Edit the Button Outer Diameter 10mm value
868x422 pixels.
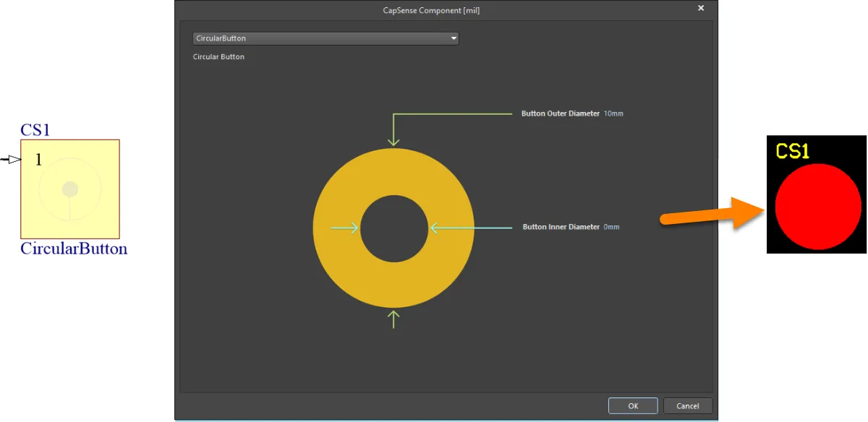pyautogui.click(x=613, y=113)
